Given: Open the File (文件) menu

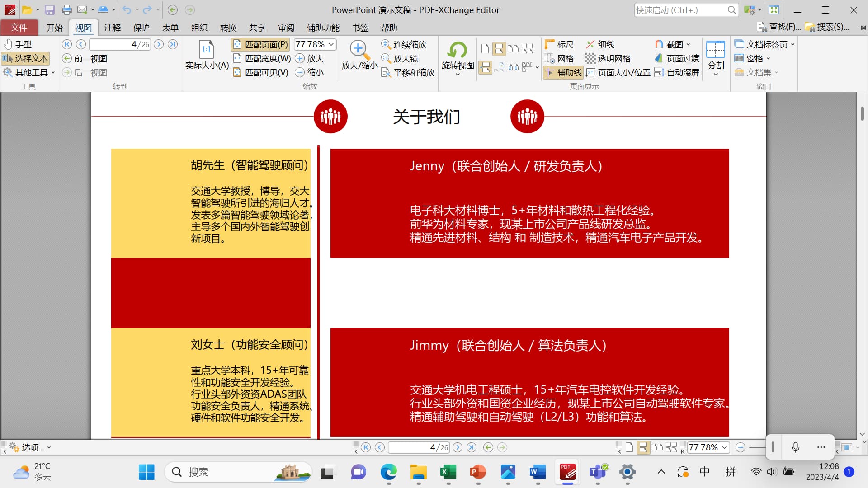Looking at the screenshot, I should [x=19, y=28].
